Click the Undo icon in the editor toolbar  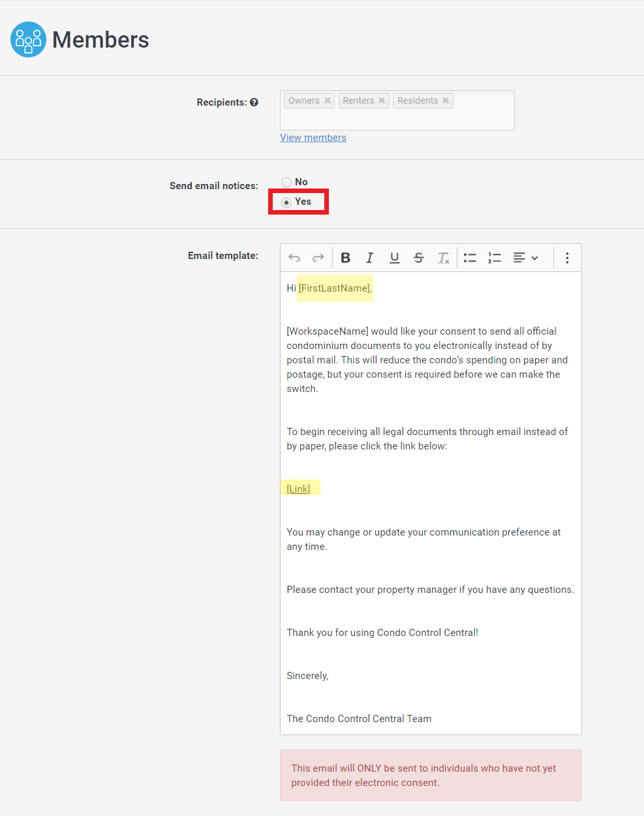(294, 257)
